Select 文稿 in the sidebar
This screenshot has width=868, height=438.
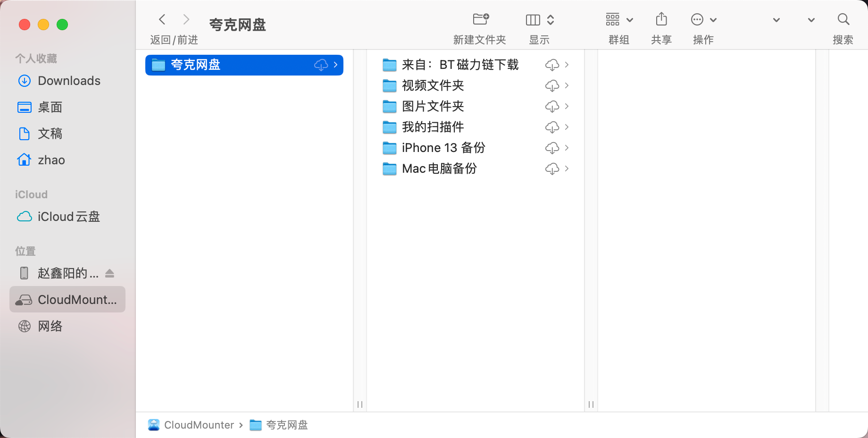click(x=67, y=134)
